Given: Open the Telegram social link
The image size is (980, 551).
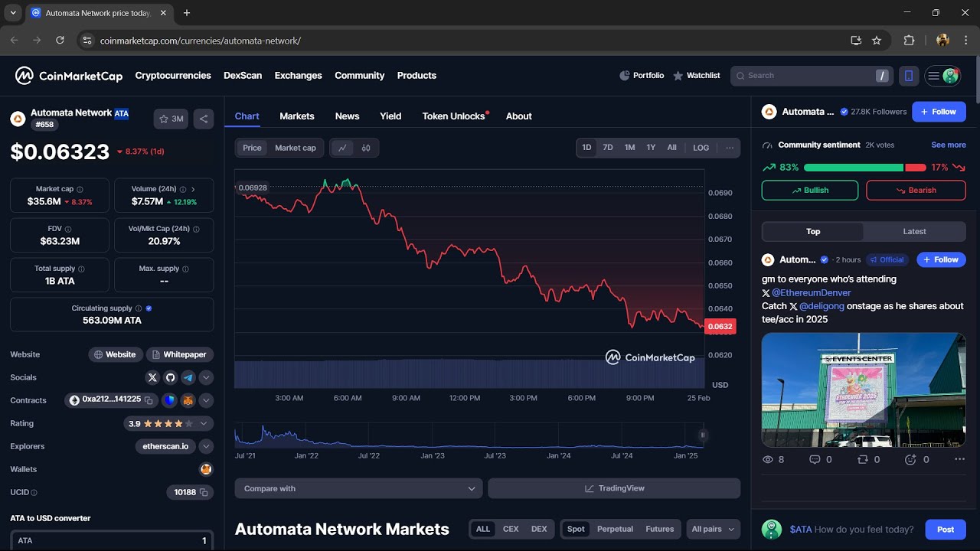Looking at the screenshot, I should click(x=188, y=377).
